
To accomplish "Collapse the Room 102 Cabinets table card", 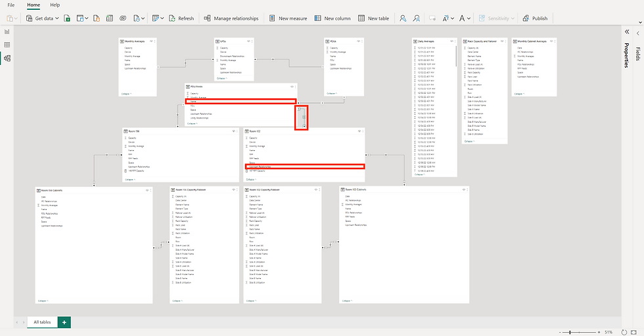I will 347,301.
